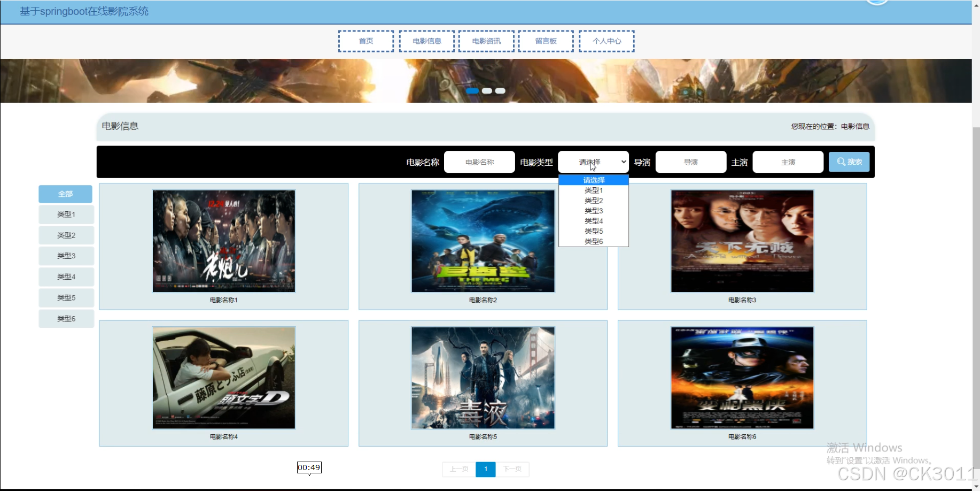The width and height of the screenshot is (980, 491).
Task: Select page 1 in pagination
Action: point(486,469)
